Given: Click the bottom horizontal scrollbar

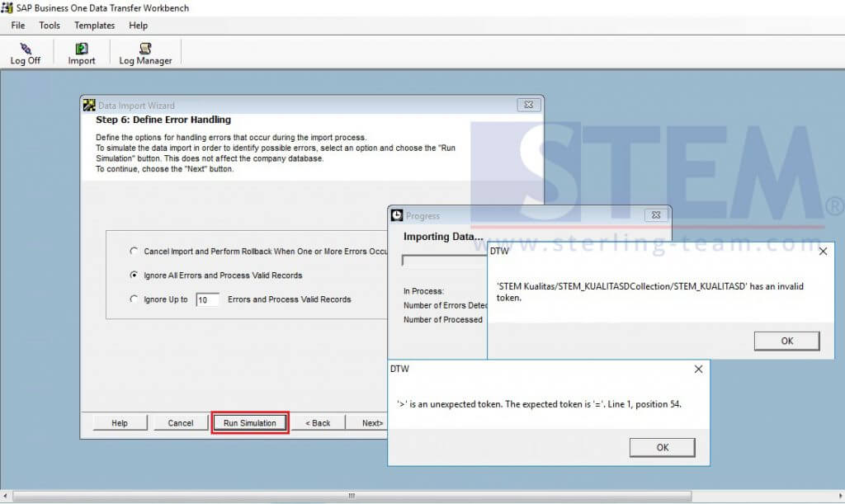Looking at the screenshot, I should click(x=350, y=496).
